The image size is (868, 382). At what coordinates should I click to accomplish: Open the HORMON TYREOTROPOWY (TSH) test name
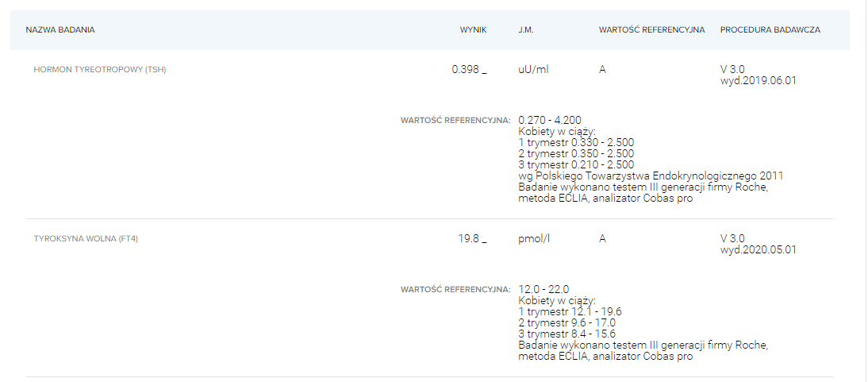pos(100,70)
